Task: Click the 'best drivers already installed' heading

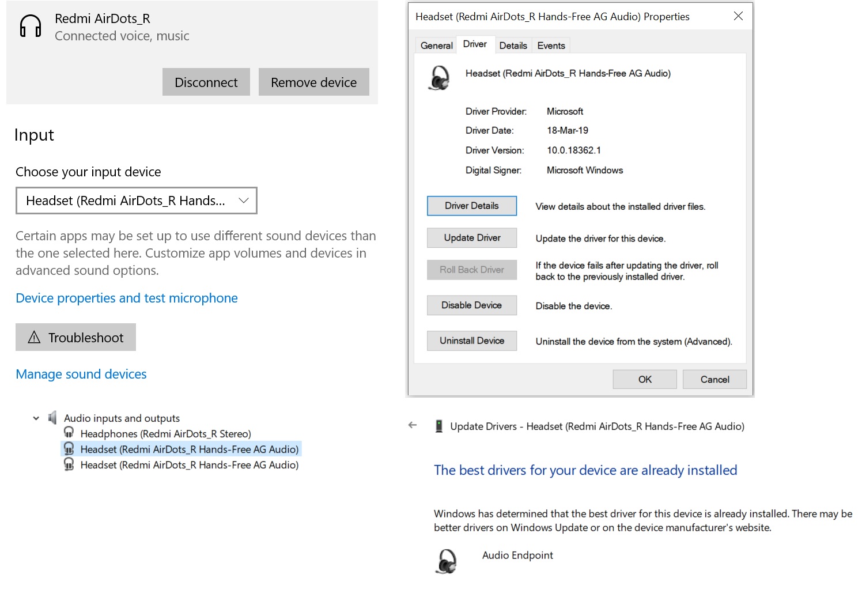Action: pyautogui.click(x=585, y=470)
